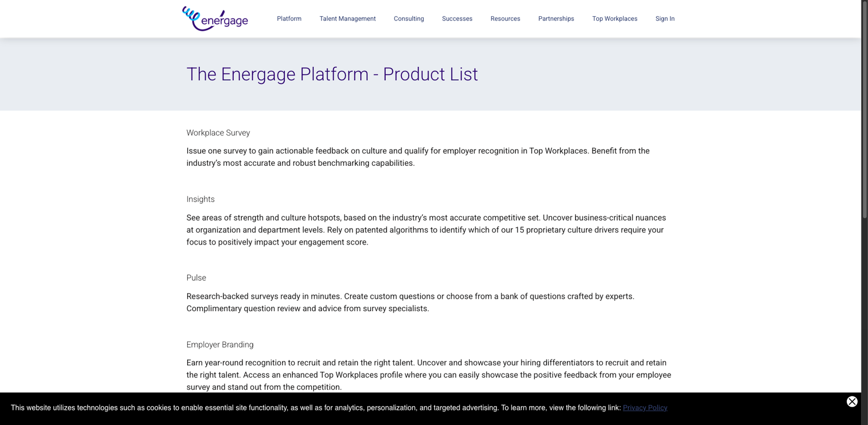This screenshot has height=425, width=868.
Task: Select the Pulse heading
Action: tap(196, 278)
